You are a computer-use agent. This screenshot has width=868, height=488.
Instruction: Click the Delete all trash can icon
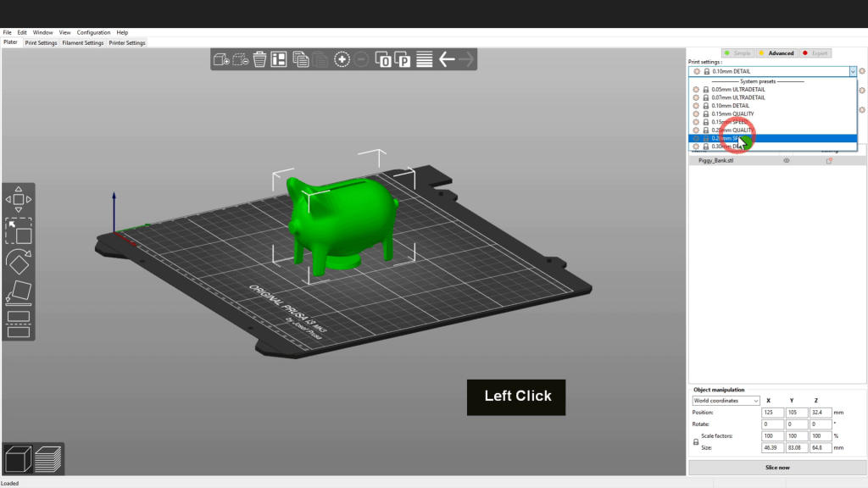point(259,59)
